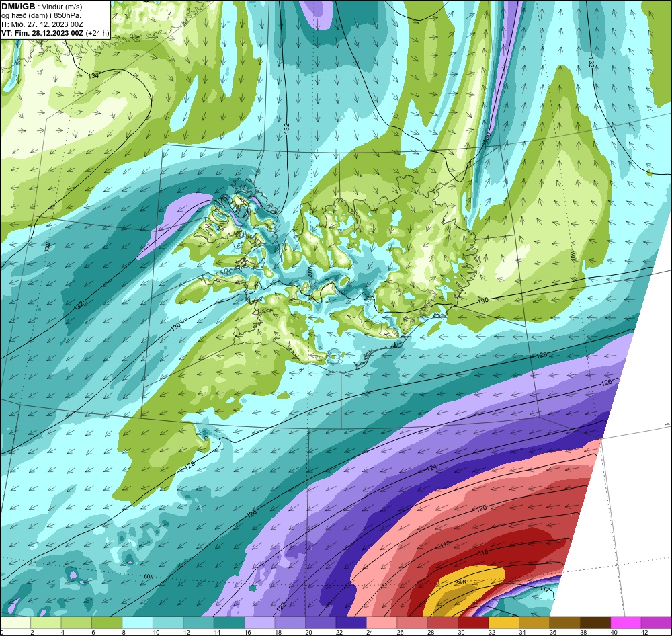
Task: Select the 124 contour label
Action: click(431, 468)
